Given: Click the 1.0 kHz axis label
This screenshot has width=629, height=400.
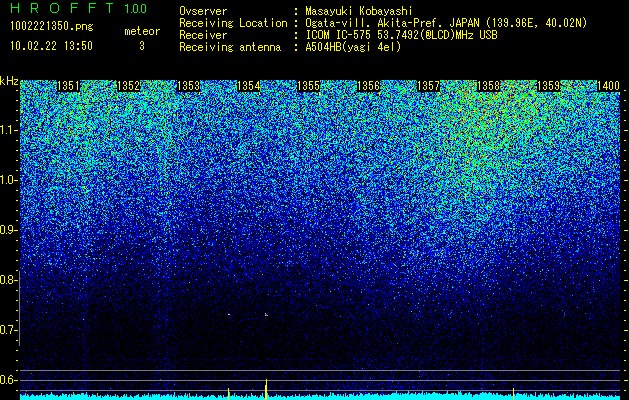Looking at the screenshot, I should 8,181.
